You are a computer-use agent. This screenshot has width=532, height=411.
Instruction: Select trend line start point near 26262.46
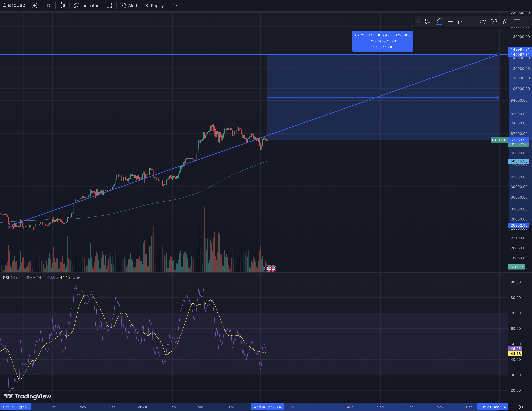[x=10, y=225]
